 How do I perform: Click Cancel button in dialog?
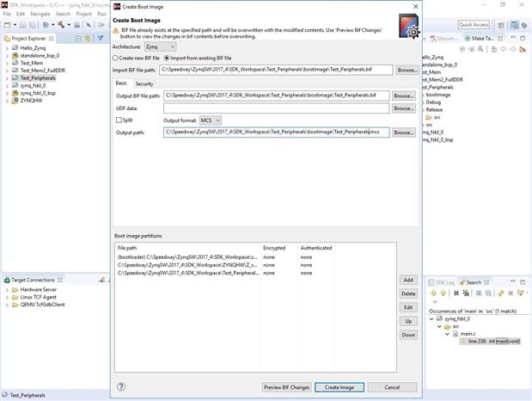[392, 387]
